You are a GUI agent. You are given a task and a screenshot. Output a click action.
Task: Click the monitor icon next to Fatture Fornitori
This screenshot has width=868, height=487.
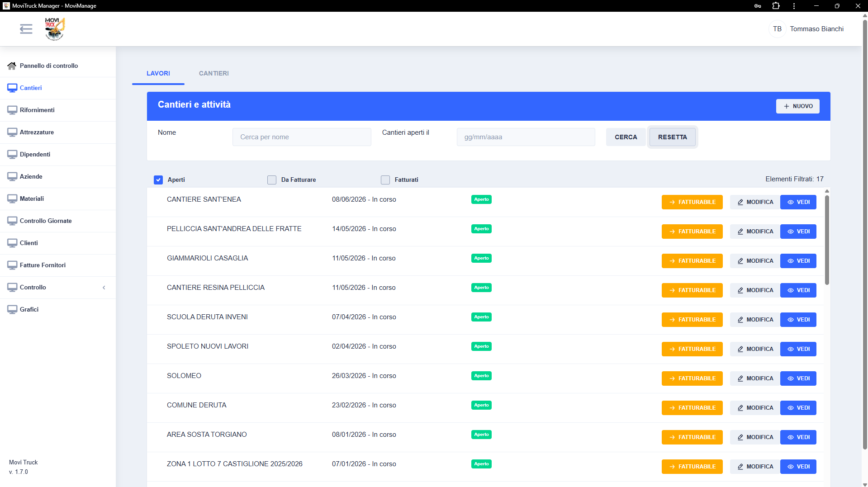coord(12,265)
